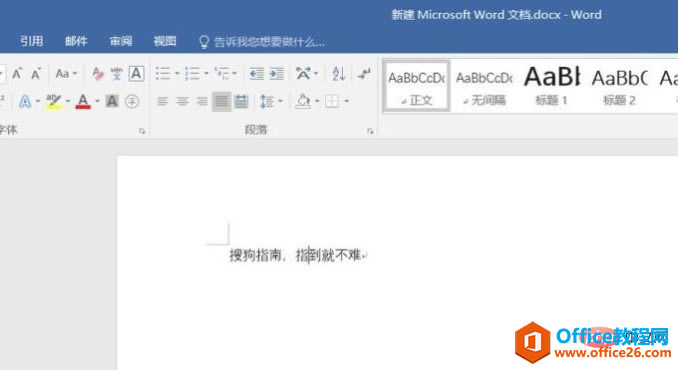This screenshot has height=370, width=678.
Task: Toggle the Numbering list button
Action: pos(192,73)
